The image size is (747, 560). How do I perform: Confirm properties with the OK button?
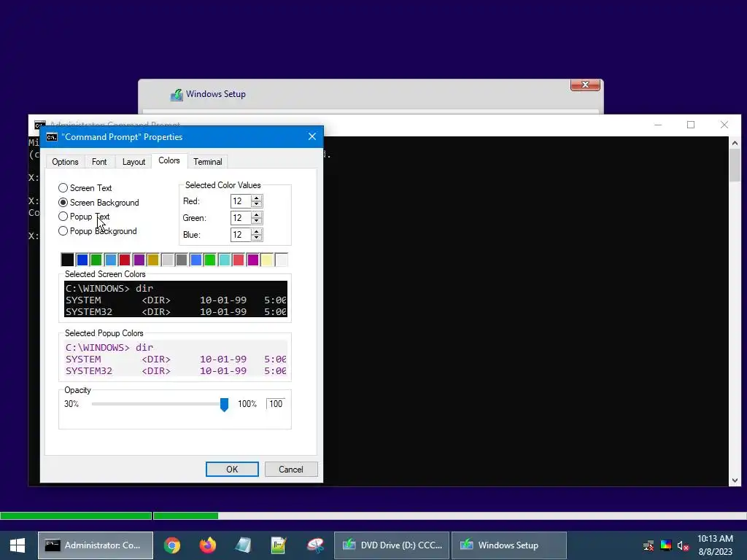232,469
